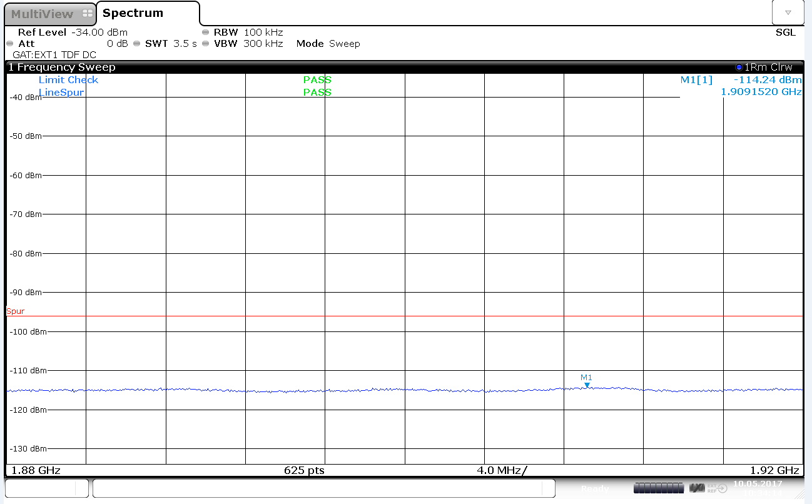This screenshot has width=812, height=504.
Task: Click the MultiView grid icon
Action: point(87,14)
